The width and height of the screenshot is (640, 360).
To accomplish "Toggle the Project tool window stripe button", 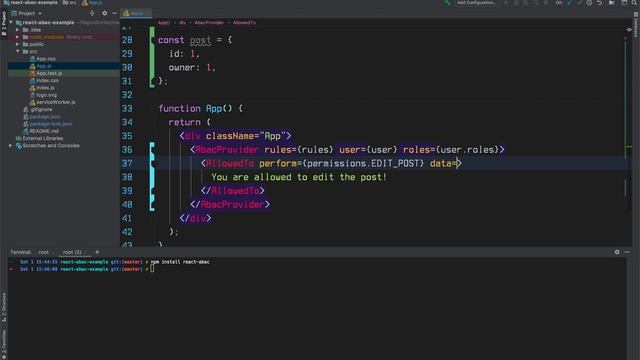I will coord(4,23).
